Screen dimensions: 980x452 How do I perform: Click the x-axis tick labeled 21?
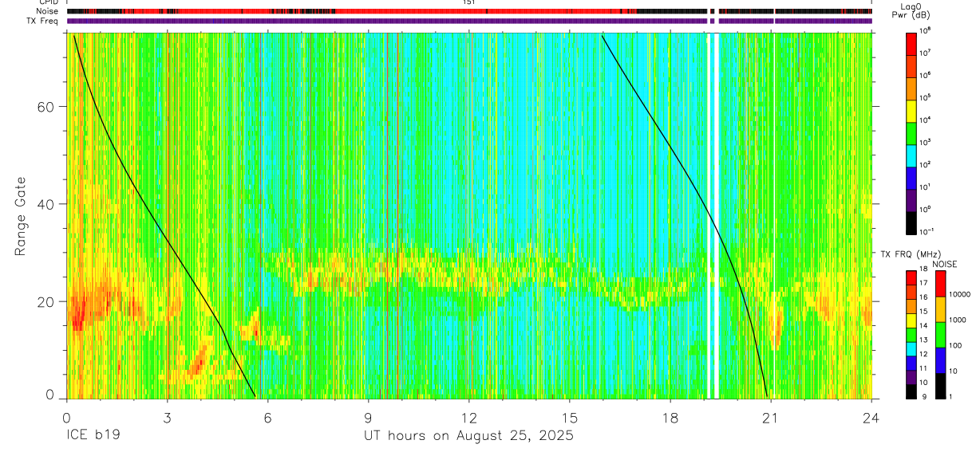771,417
